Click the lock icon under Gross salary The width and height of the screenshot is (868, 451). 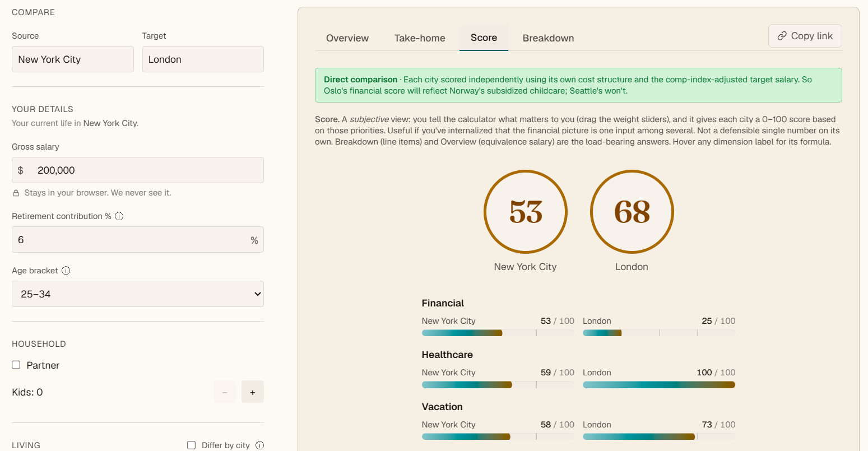[x=16, y=193]
